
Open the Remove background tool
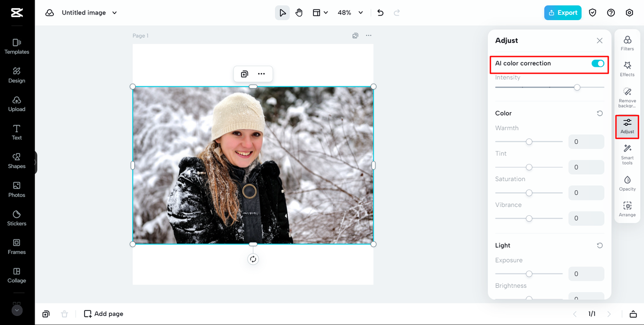pos(627,98)
